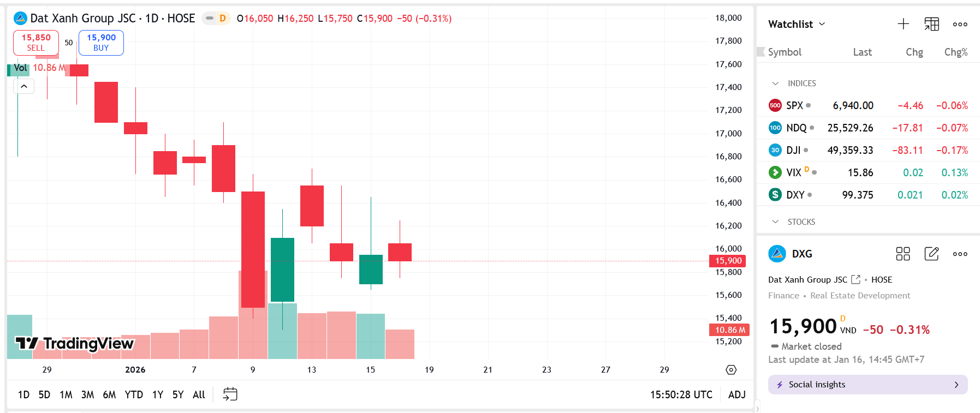Viewport: 980px width, 413px height.
Task: Open the Social insights panel
Action: tap(868, 384)
